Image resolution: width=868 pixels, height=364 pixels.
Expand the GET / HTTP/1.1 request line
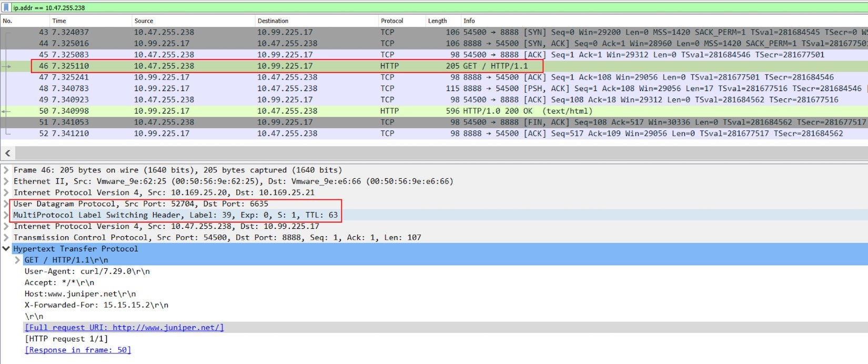pos(17,260)
